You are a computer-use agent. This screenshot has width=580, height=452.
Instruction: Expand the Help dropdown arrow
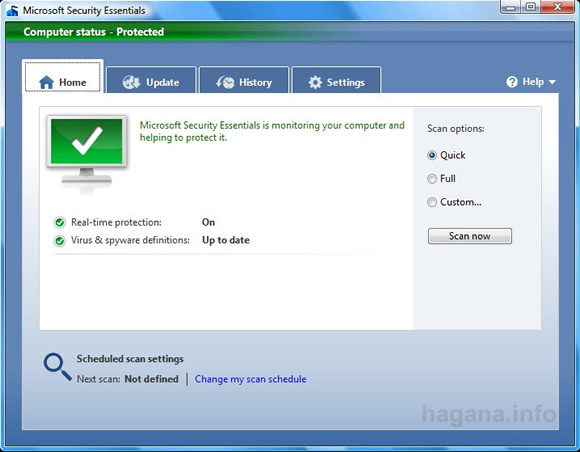click(552, 82)
